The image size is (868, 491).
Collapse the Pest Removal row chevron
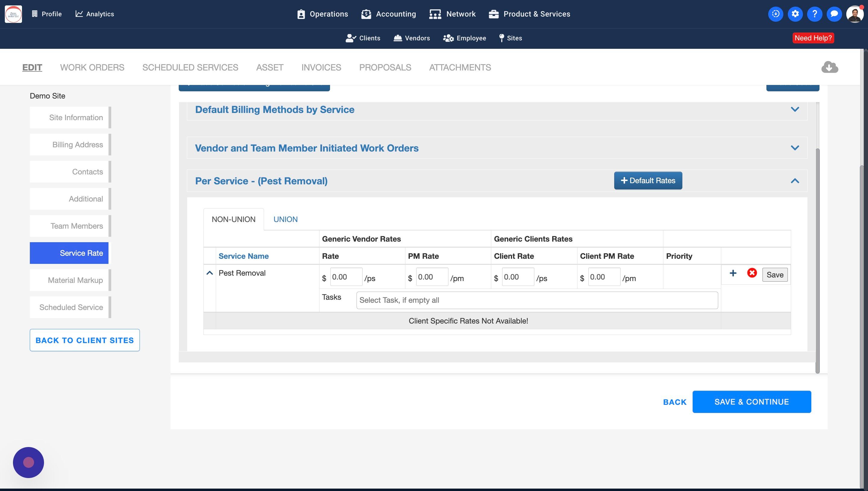tap(209, 273)
